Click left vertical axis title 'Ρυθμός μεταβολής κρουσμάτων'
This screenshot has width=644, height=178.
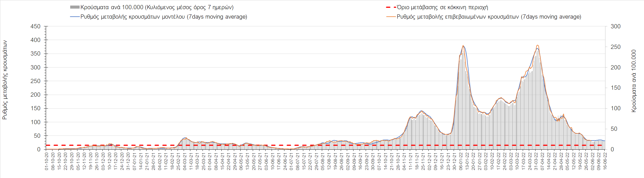(5, 80)
